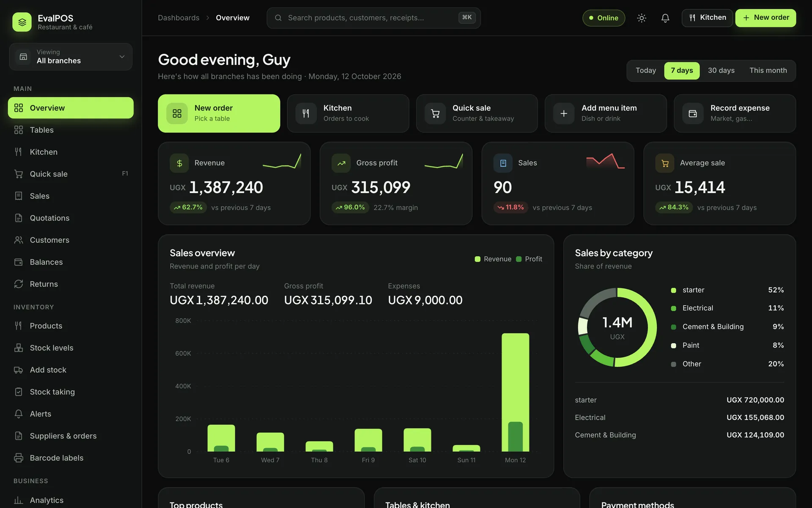The width and height of the screenshot is (812, 508).
Task: Switch to the 30 days range
Action: (721, 71)
